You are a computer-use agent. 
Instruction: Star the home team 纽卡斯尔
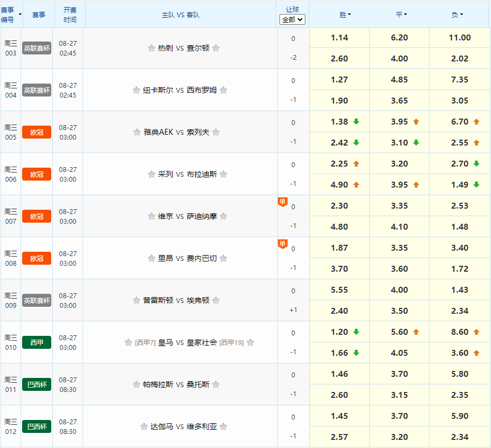[136, 90]
